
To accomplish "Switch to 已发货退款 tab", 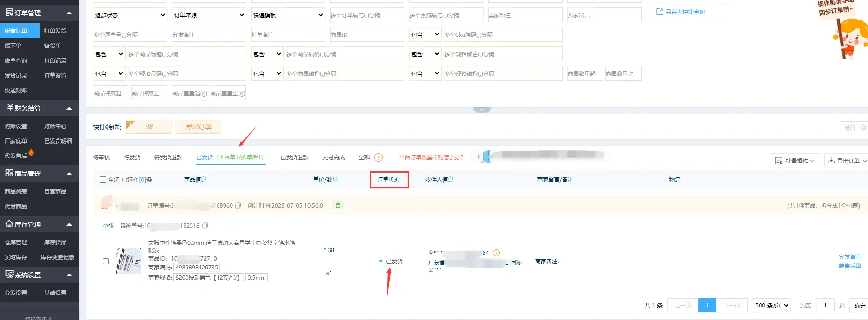I will (x=294, y=157).
